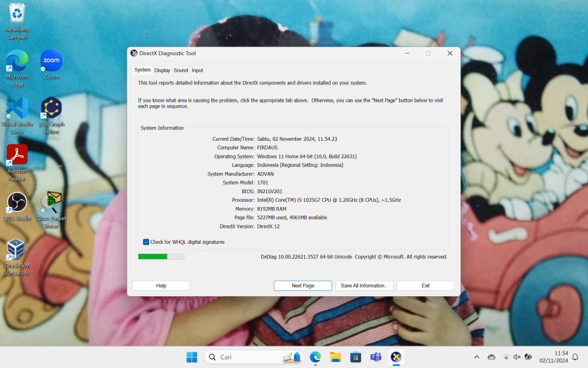Open File Explorer from taskbar
The width and height of the screenshot is (588, 368).
pyautogui.click(x=335, y=357)
